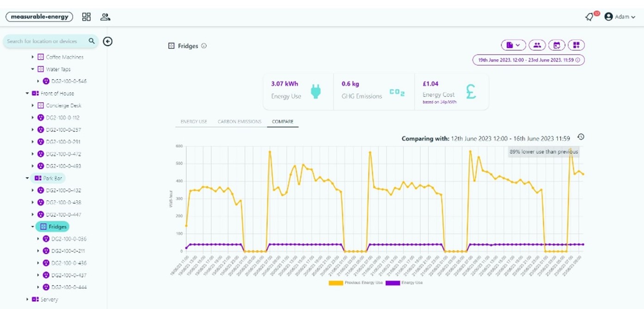Click the search magnifier icon

pyautogui.click(x=92, y=41)
